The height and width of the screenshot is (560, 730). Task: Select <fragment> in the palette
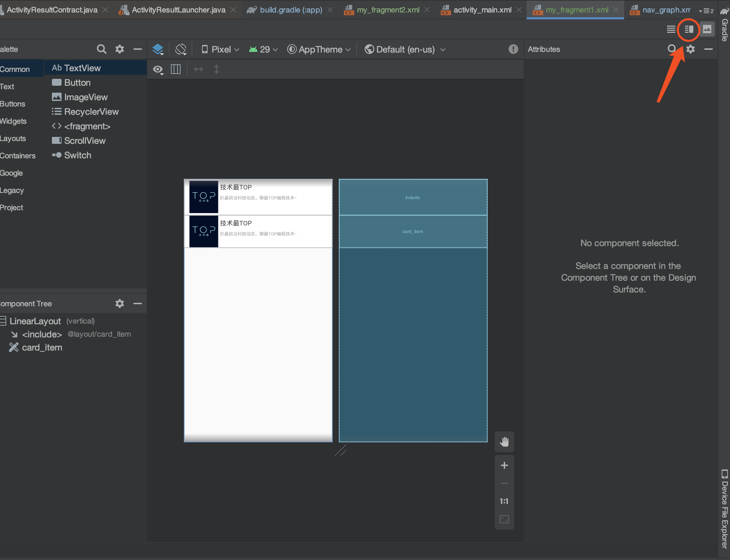tap(95, 126)
